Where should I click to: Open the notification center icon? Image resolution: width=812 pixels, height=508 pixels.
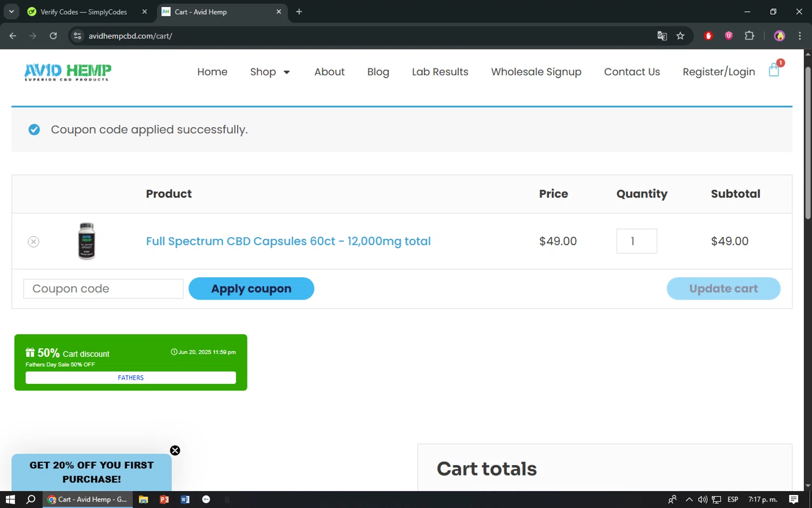tap(794, 499)
